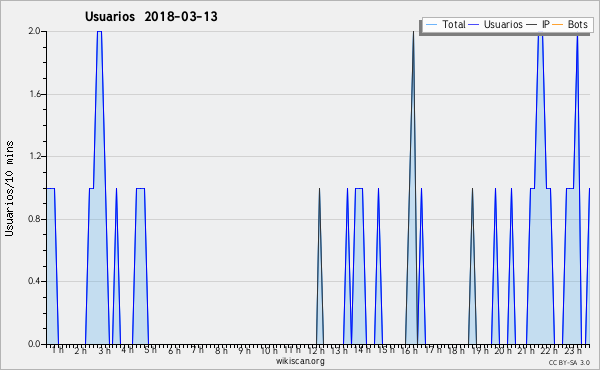The image size is (600, 370).
Task: Click the light blue Total legend line
Action: tap(431, 25)
